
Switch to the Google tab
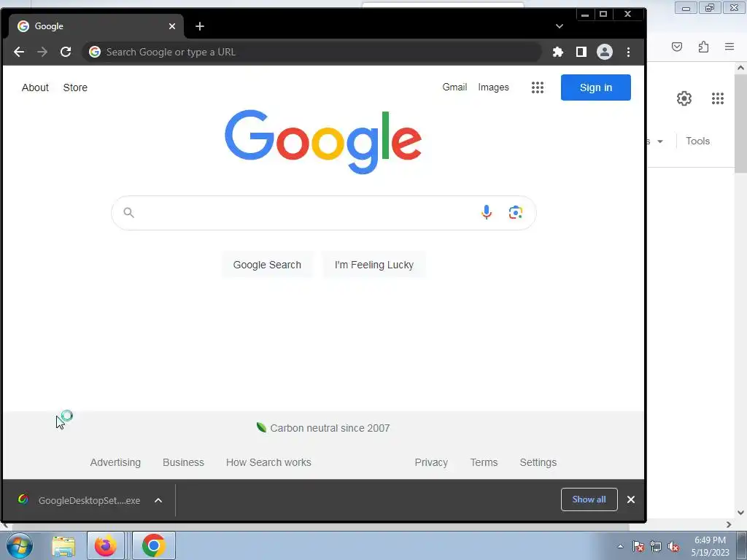[x=96, y=26]
